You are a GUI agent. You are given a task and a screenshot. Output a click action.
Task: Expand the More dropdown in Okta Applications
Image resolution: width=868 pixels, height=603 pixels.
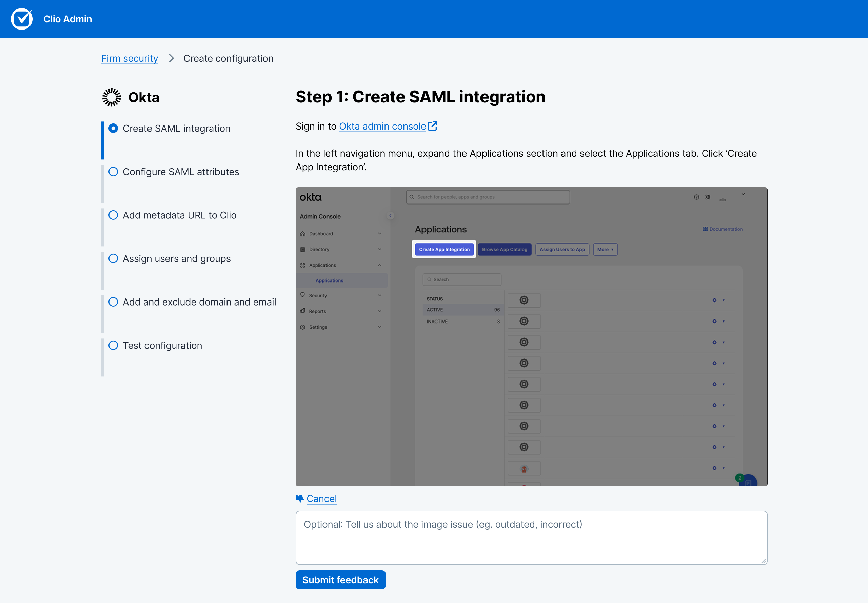pyautogui.click(x=606, y=249)
